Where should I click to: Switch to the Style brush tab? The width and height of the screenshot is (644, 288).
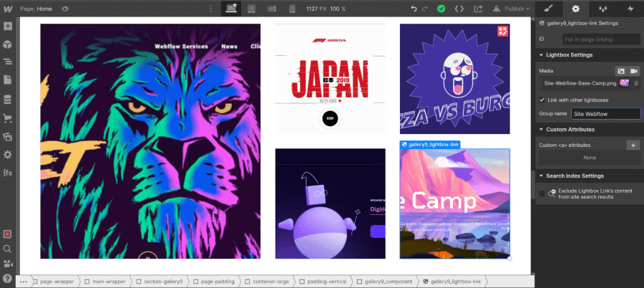click(550, 8)
